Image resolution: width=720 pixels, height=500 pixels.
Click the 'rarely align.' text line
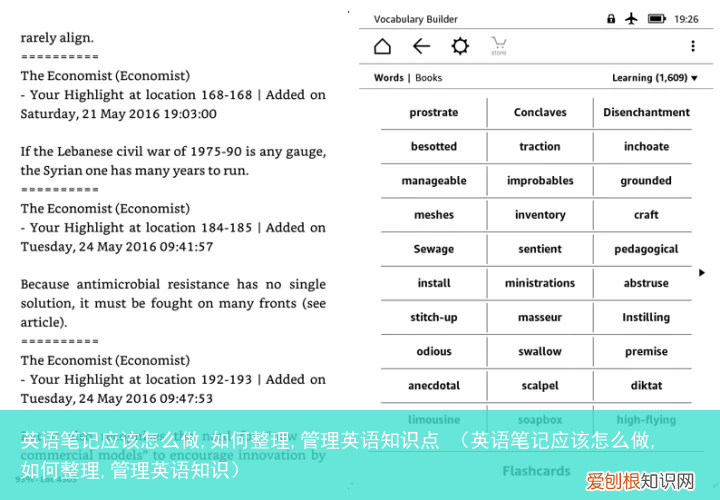click(57, 38)
